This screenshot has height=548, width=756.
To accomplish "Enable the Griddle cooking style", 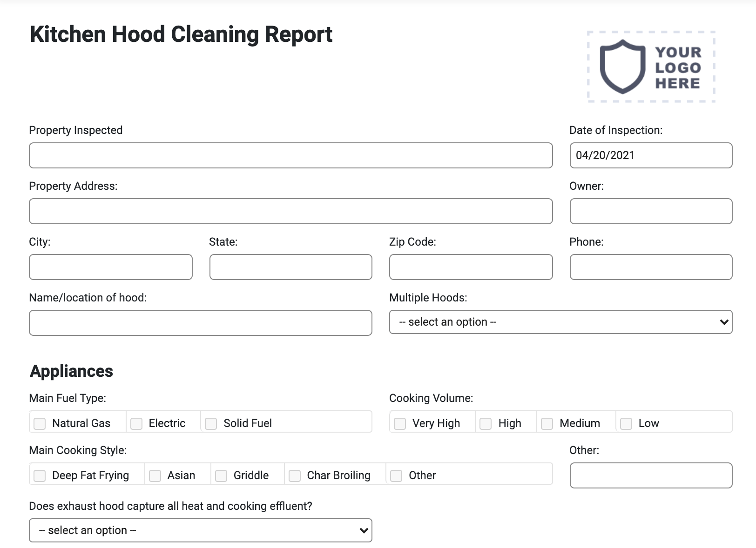I will point(220,475).
